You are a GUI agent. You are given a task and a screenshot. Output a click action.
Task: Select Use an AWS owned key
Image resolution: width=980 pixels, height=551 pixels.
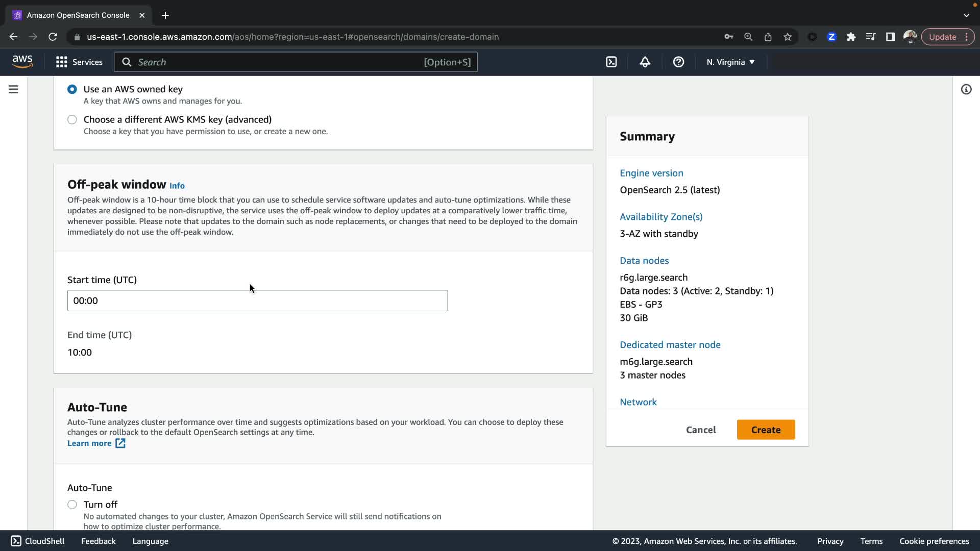pyautogui.click(x=72, y=89)
